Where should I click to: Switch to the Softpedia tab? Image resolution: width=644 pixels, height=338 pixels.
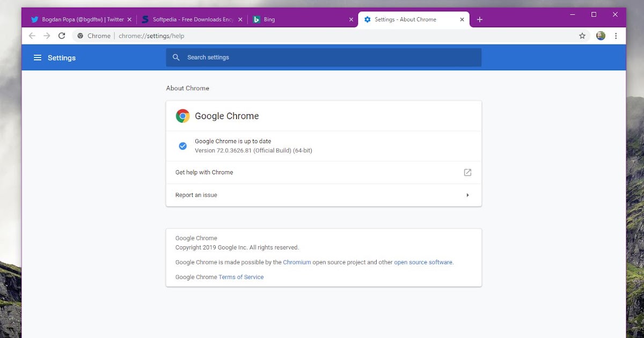[x=192, y=19]
